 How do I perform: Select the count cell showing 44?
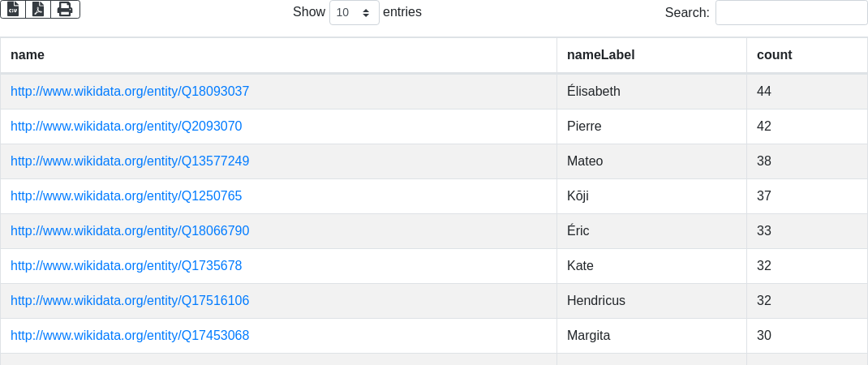[764, 92]
